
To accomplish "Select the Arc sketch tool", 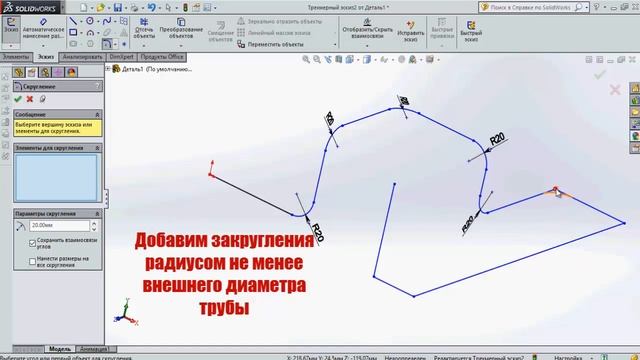I will coord(90,32).
